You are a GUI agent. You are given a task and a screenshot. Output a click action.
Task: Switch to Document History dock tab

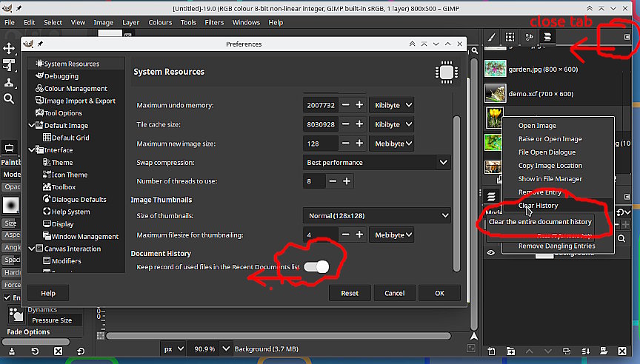click(547, 37)
